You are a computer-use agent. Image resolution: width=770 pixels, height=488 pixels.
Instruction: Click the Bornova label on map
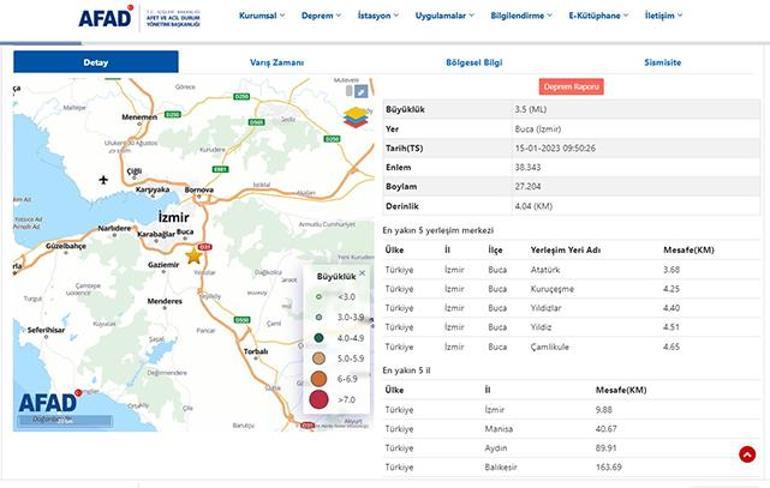pyautogui.click(x=199, y=190)
